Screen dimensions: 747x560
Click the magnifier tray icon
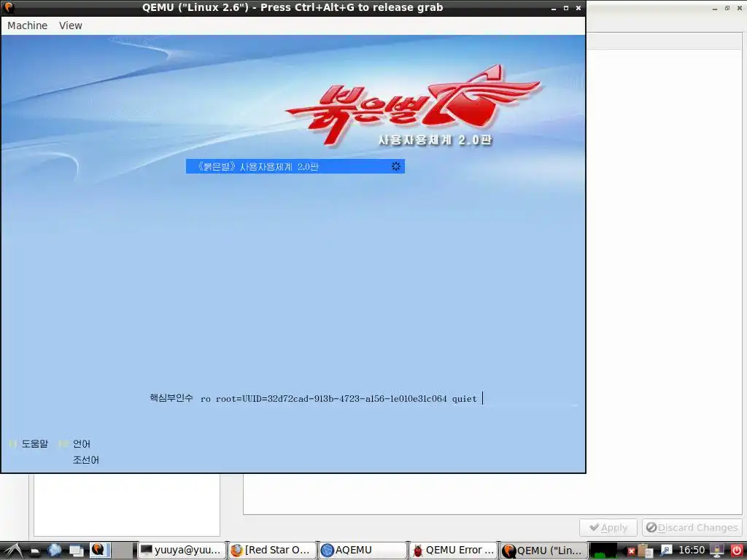[665, 551]
